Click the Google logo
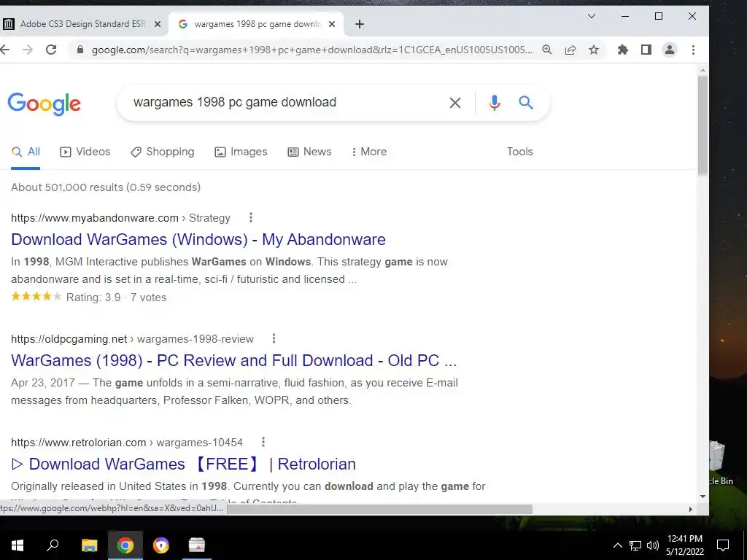The height and width of the screenshot is (560, 747). coord(44,104)
